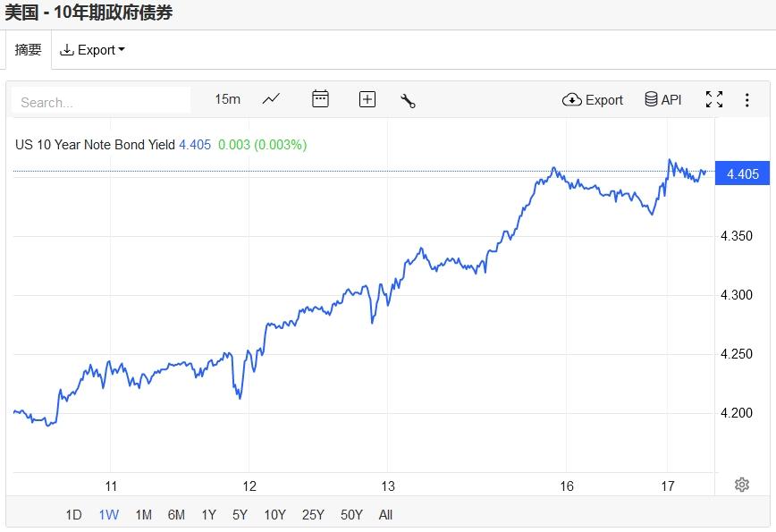Open chart settings gear icon
Screen dimensions: 776x532
[741, 485]
